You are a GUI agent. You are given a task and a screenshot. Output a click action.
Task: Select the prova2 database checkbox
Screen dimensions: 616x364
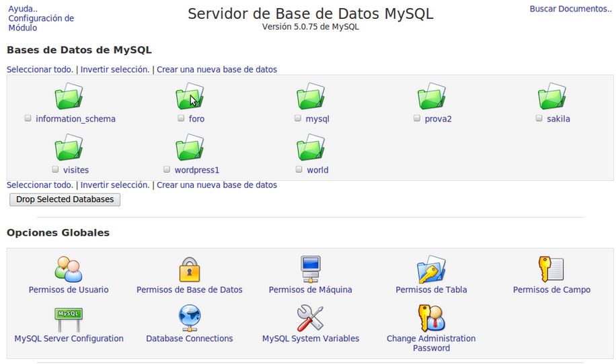(417, 118)
